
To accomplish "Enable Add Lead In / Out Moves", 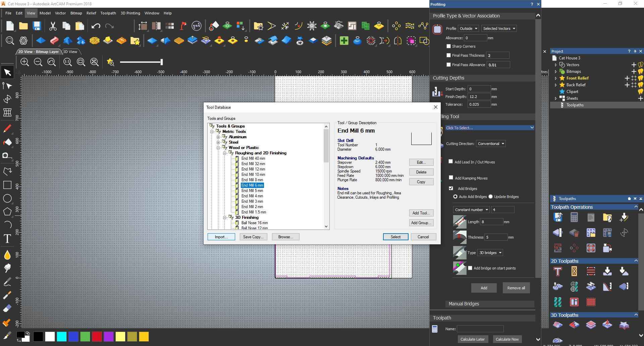I will pyautogui.click(x=451, y=161).
